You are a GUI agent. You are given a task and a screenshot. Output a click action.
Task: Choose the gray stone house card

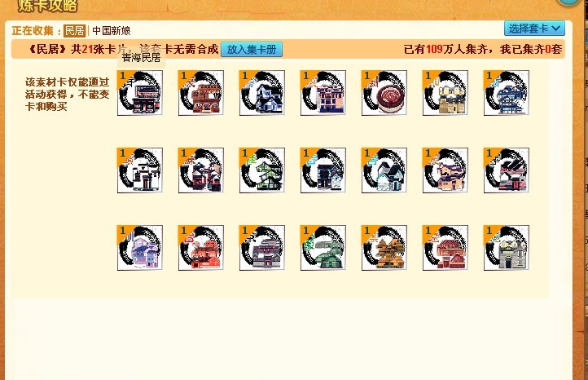coord(507,248)
